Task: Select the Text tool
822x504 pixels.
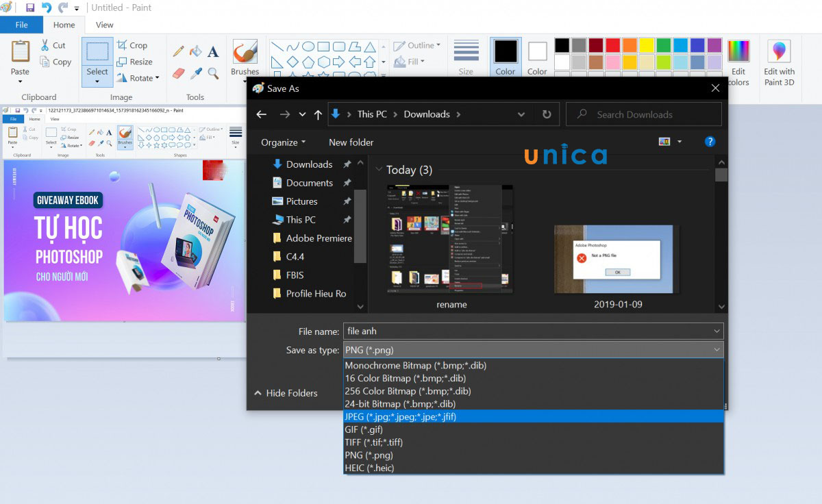Action: 213,51
